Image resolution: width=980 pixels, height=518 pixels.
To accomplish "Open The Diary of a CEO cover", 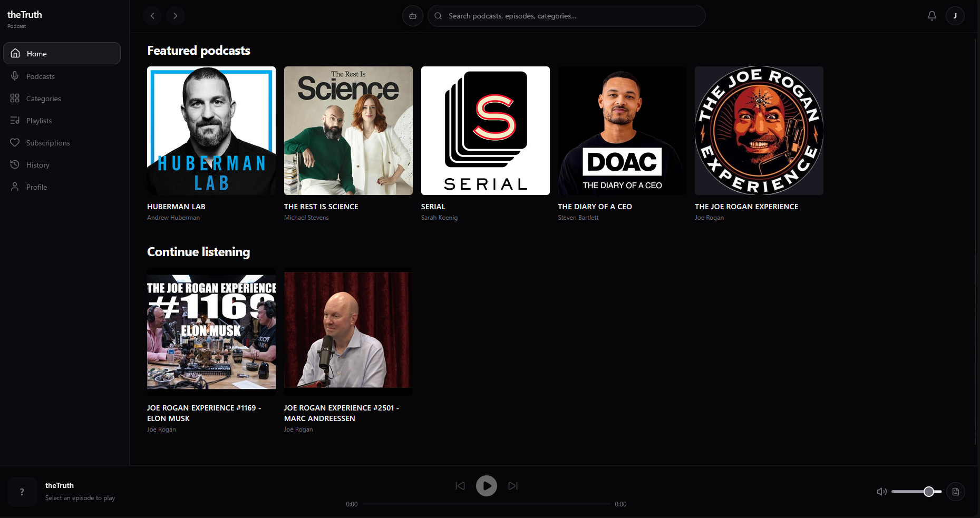I will click(x=623, y=131).
